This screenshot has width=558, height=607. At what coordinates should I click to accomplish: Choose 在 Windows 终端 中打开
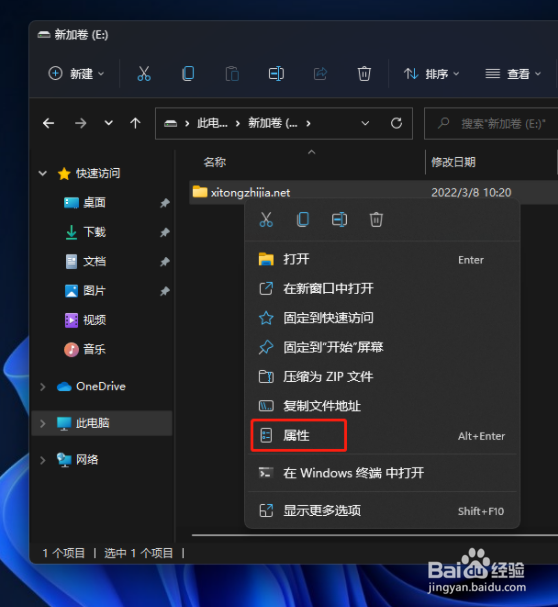pyautogui.click(x=382, y=473)
